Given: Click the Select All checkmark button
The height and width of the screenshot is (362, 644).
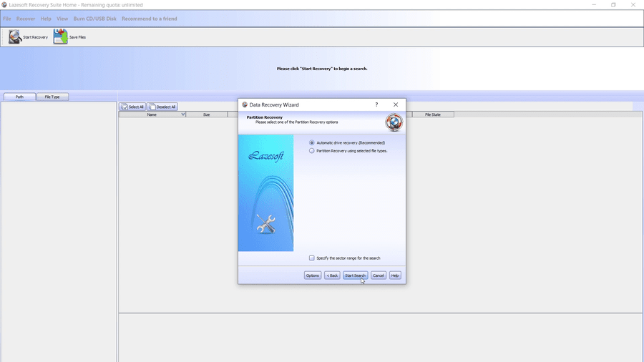Looking at the screenshot, I should pos(132,107).
